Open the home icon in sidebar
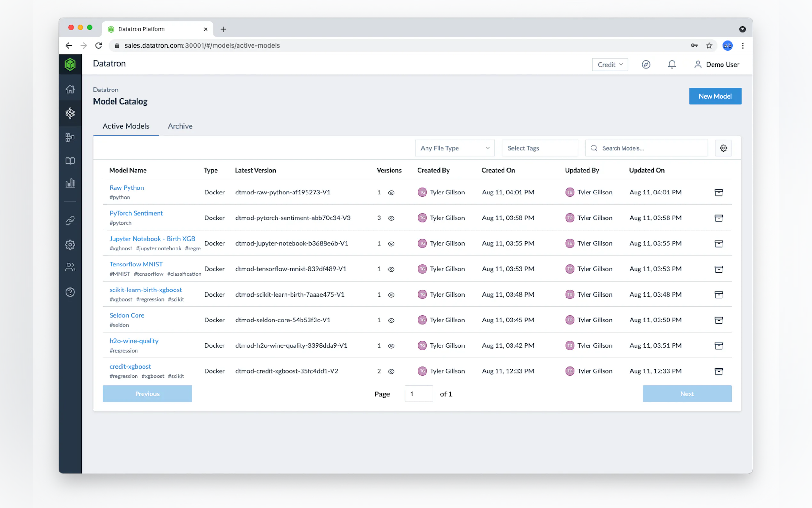812x508 pixels. pyautogui.click(x=70, y=89)
